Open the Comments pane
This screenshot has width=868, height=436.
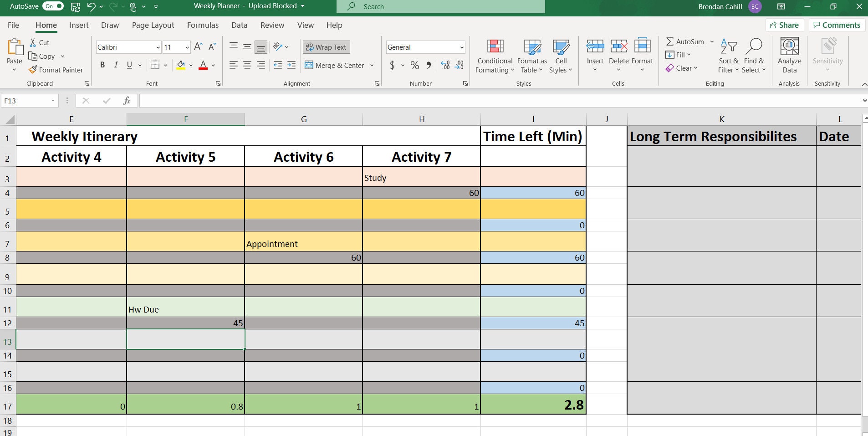tap(837, 25)
